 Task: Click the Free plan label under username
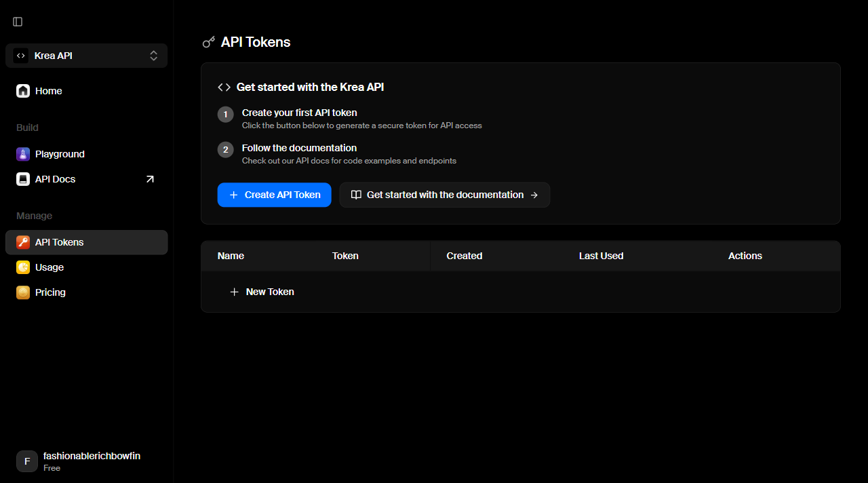point(52,468)
